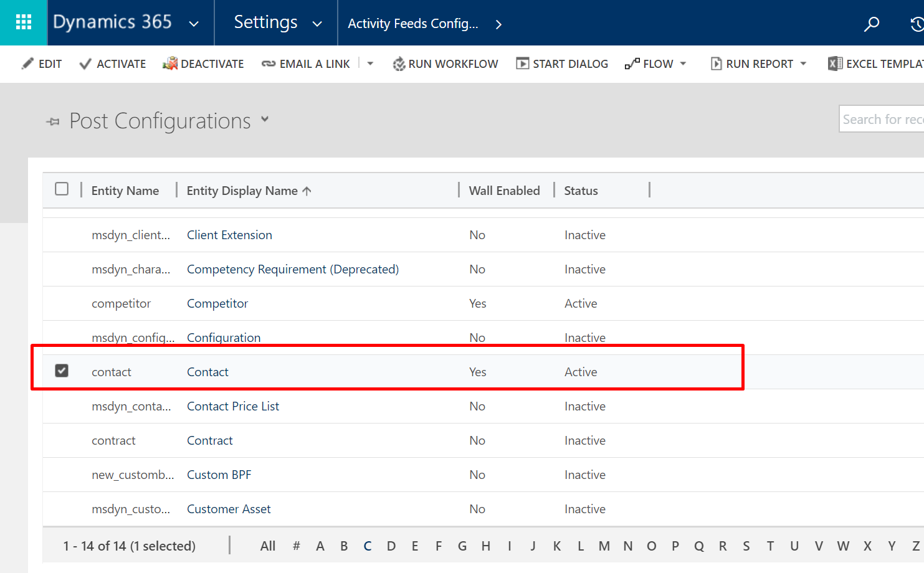Open the Competitor record link

point(217,303)
